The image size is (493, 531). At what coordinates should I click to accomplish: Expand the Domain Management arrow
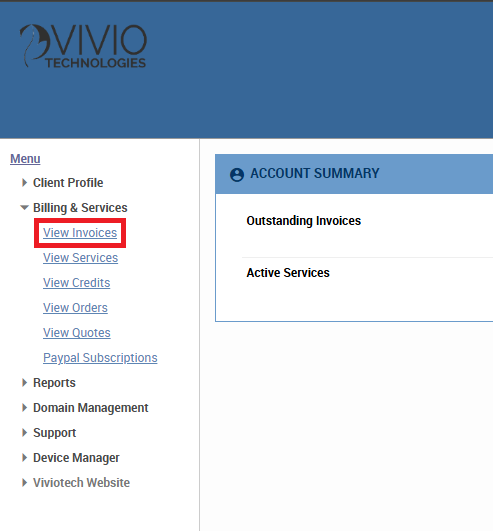(24, 408)
